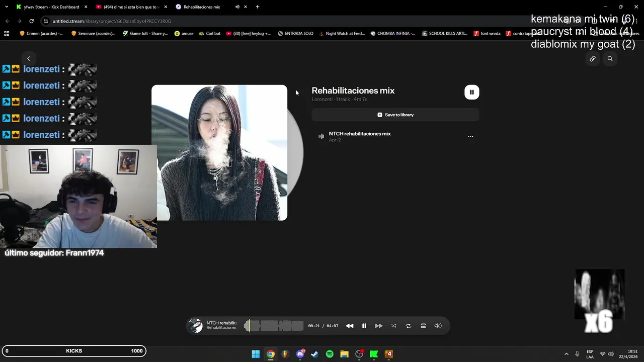Click the small track thumbnail in player bar
The image size is (644, 362).
click(195, 326)
